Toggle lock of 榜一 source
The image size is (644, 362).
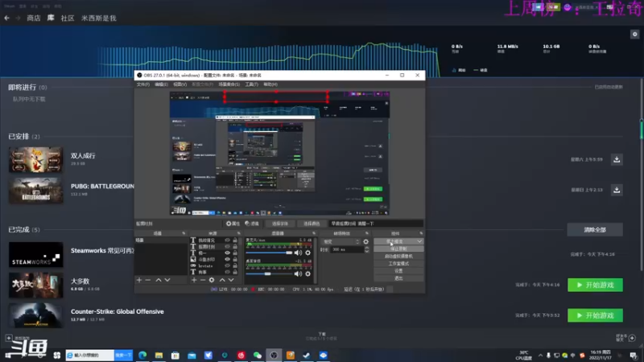tap(235, 253)
